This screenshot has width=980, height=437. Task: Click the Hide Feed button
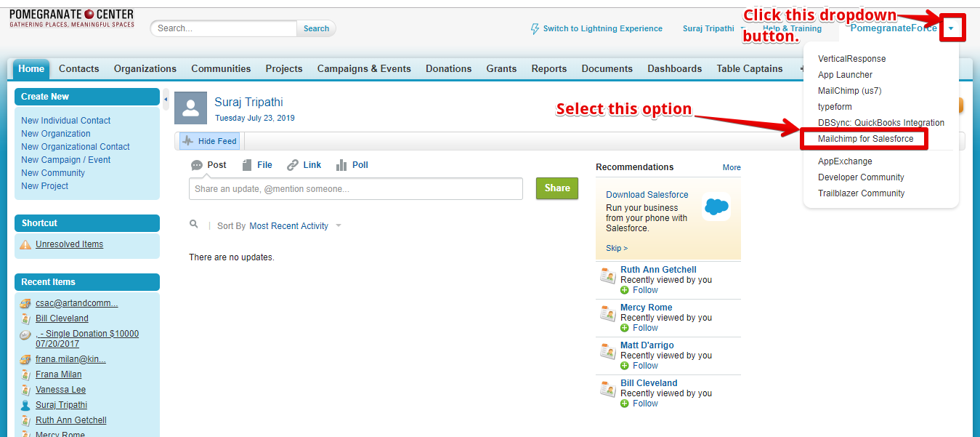tap(209, 141)
